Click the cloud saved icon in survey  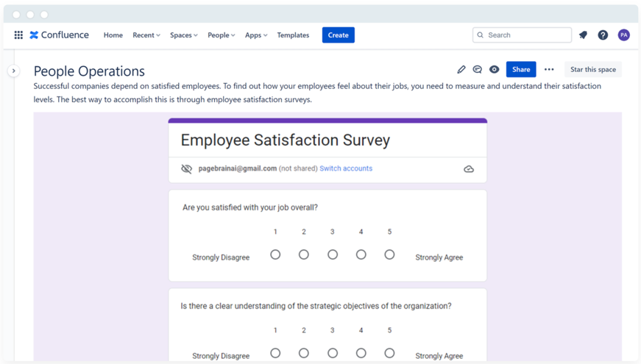(x=469, y=169)
